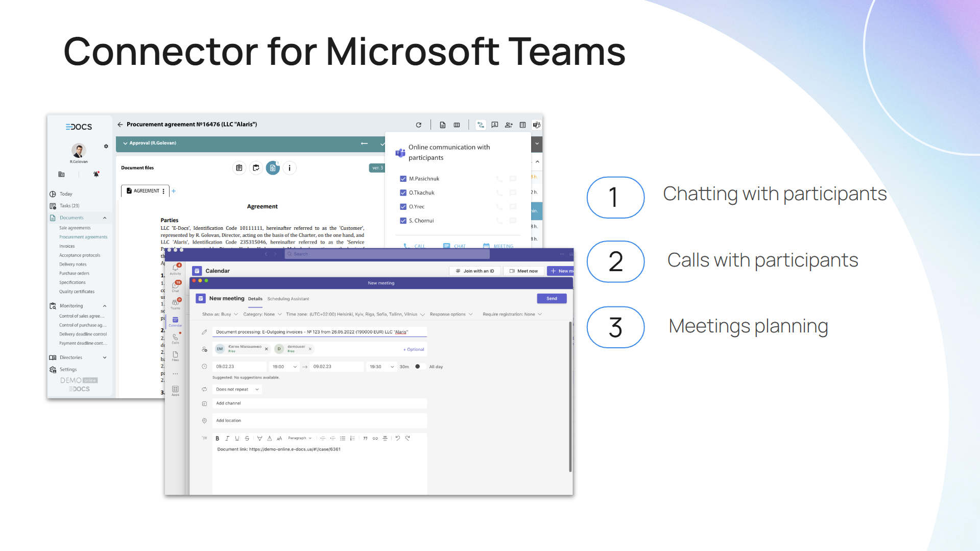Open Calendar in the Teams sidebar
This screenshot has height=551, width=980.
pyautogui.click(x=176, y=321)
